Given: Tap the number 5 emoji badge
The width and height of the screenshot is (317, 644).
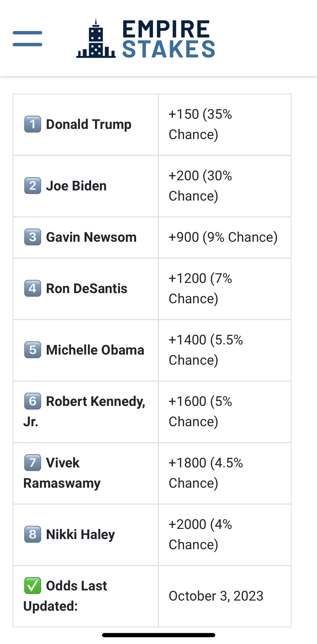Looking at the screenshot, I should (33, 350).
